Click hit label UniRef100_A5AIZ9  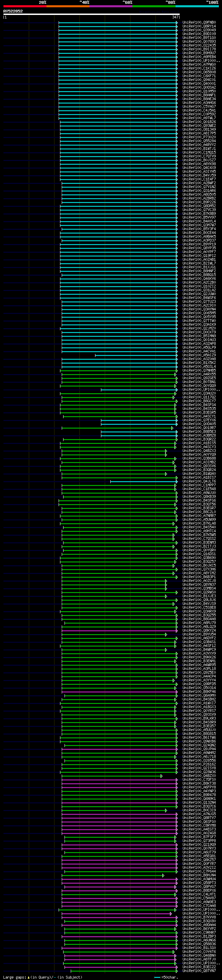click(x=199, y=355)
